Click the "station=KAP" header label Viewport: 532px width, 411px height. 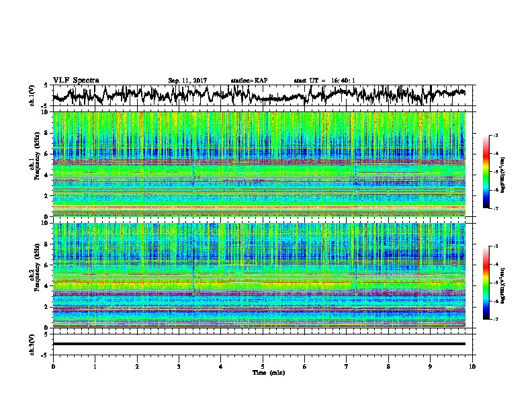[249, 81]
